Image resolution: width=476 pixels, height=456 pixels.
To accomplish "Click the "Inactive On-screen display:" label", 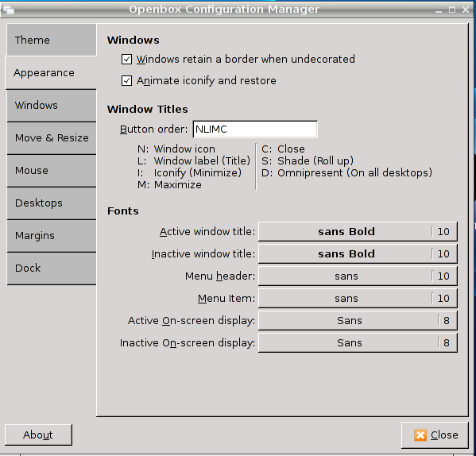I will (x=188, y=343).
